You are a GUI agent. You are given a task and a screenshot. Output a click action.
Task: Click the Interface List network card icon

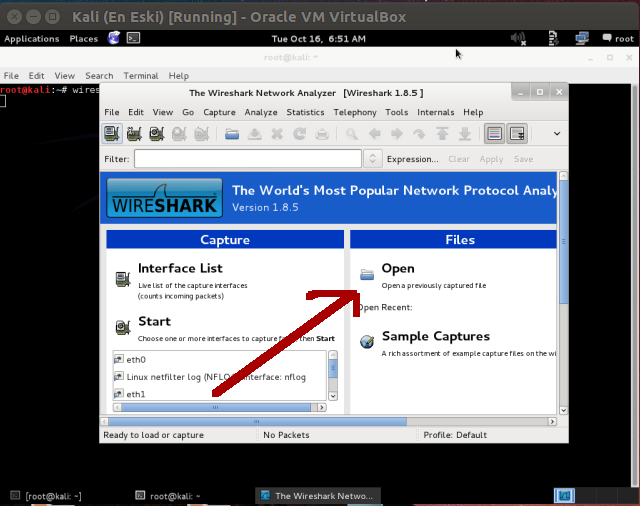[122, 279]
